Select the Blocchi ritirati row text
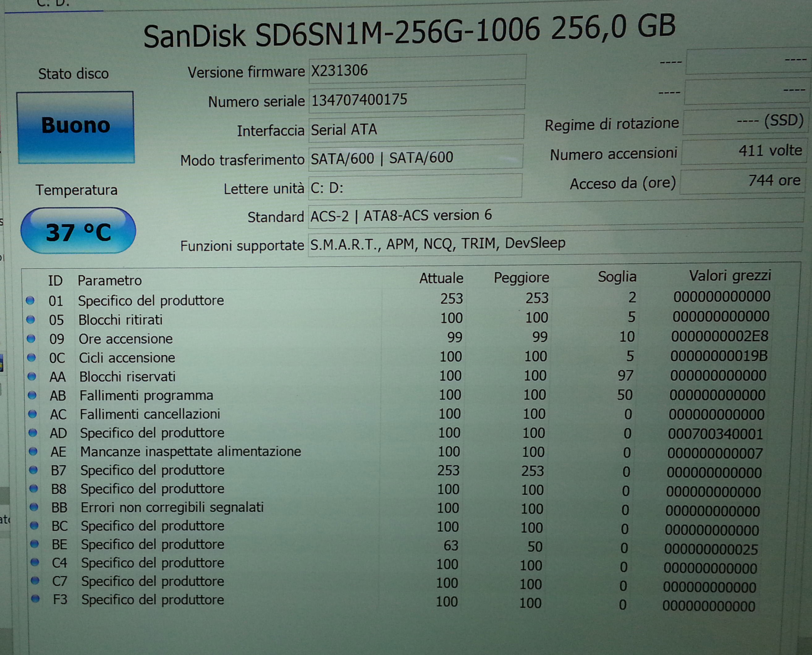The width and height of the screenshot is (812, 655). point(121,319)
